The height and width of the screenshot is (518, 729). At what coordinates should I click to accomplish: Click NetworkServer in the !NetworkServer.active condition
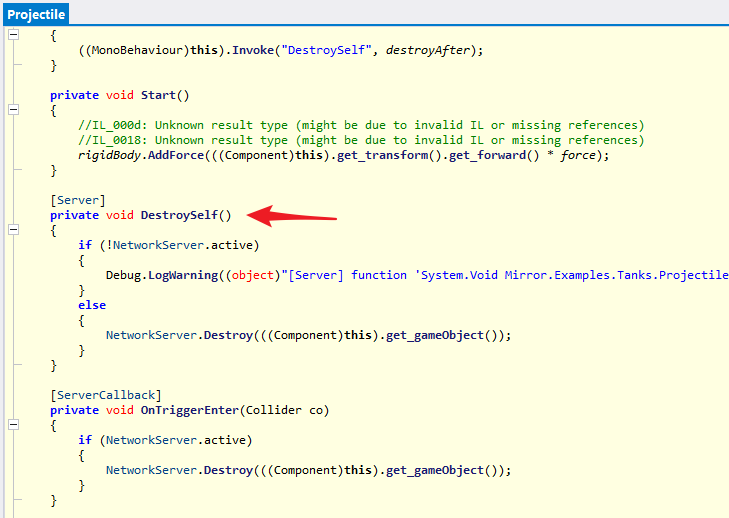pyautogui.click(x=158, y=245)
